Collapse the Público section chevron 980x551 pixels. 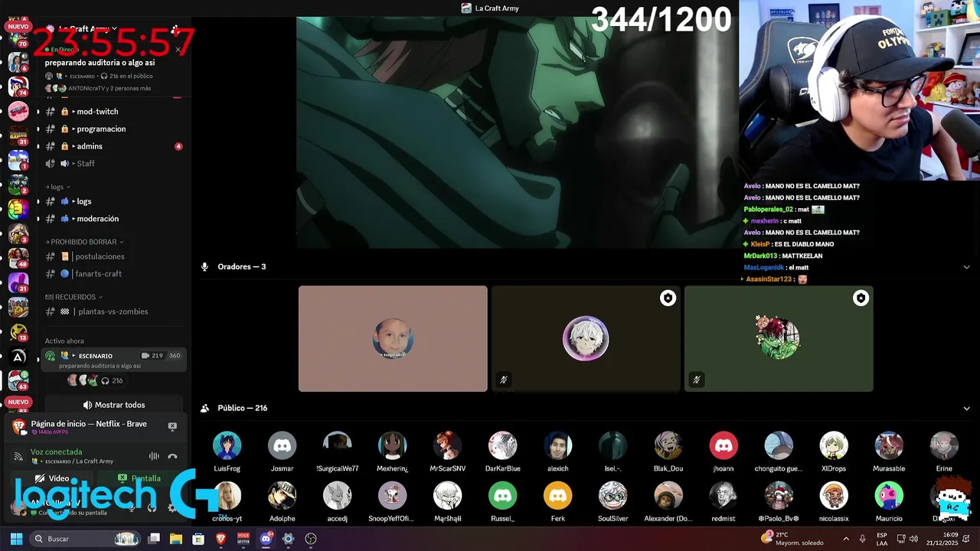click(966, 409)
